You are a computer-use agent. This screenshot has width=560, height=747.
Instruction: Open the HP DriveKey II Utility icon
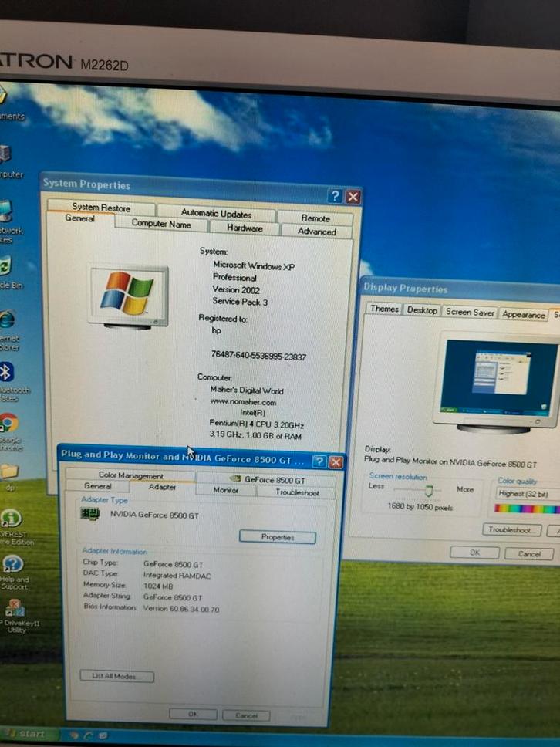13,608
